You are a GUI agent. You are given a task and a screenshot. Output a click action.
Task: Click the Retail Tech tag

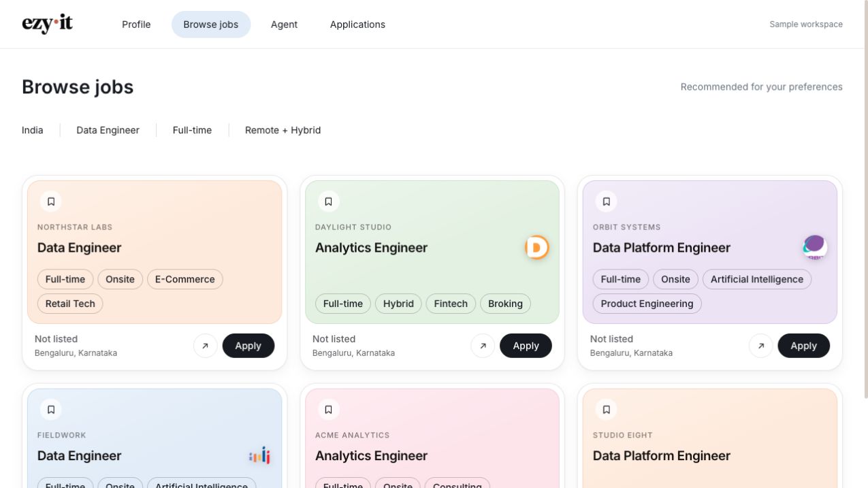70,304
